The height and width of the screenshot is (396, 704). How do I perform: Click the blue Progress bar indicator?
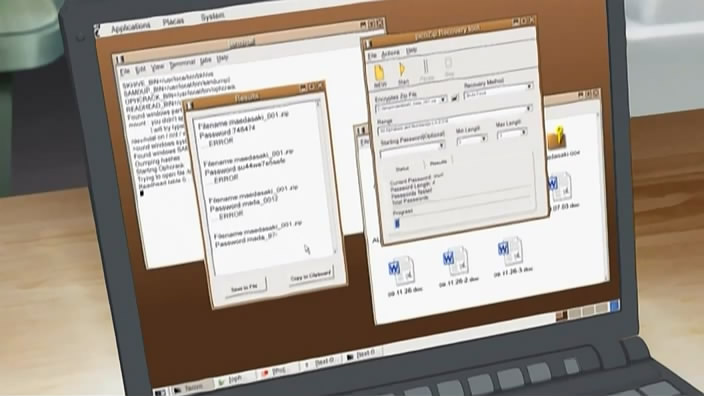[396, 223]
